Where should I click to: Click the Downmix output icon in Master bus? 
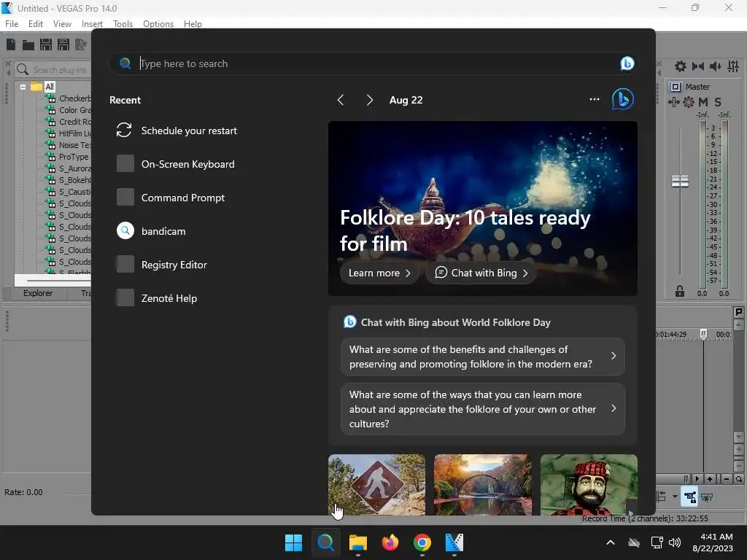pyautogui.click(x=698, y=66)
